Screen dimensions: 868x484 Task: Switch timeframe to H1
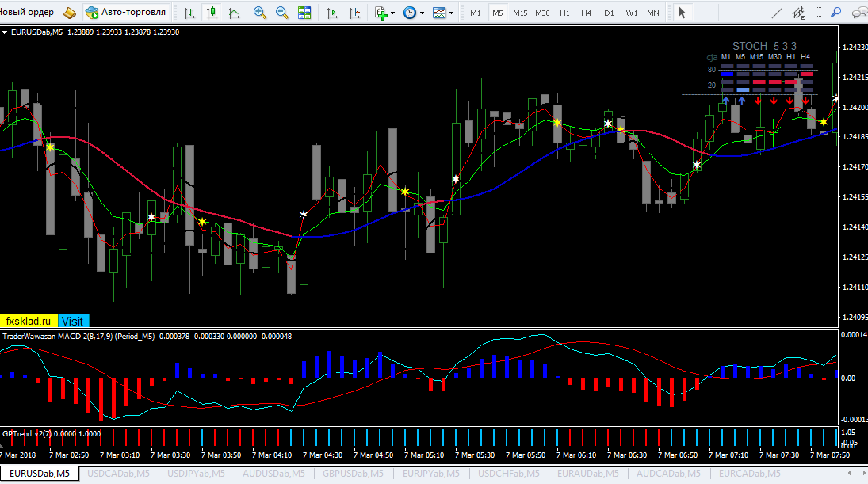[x=564, y=13]
